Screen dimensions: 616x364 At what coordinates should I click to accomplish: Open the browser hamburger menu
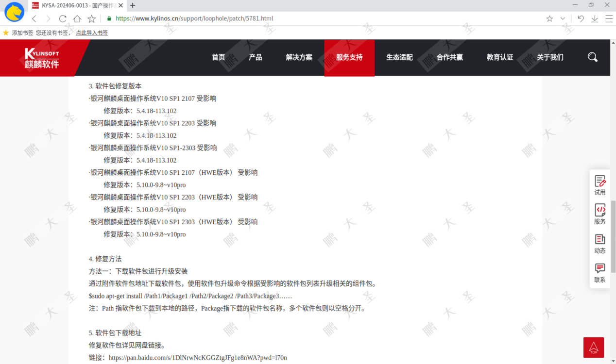tap(609, 18)
